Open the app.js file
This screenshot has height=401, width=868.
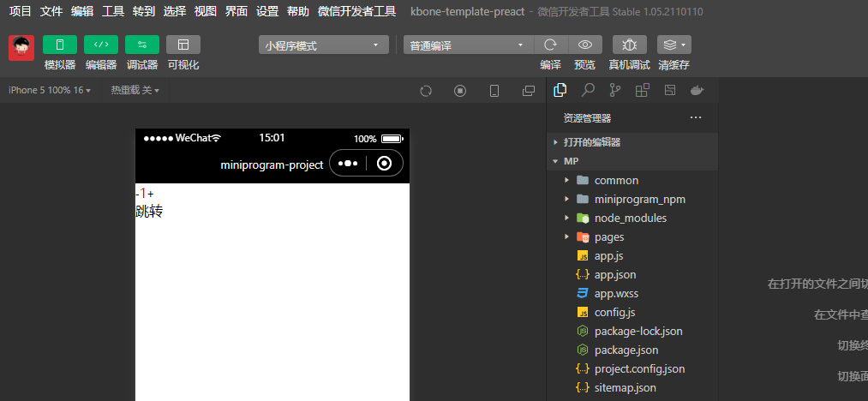(632, 256)
